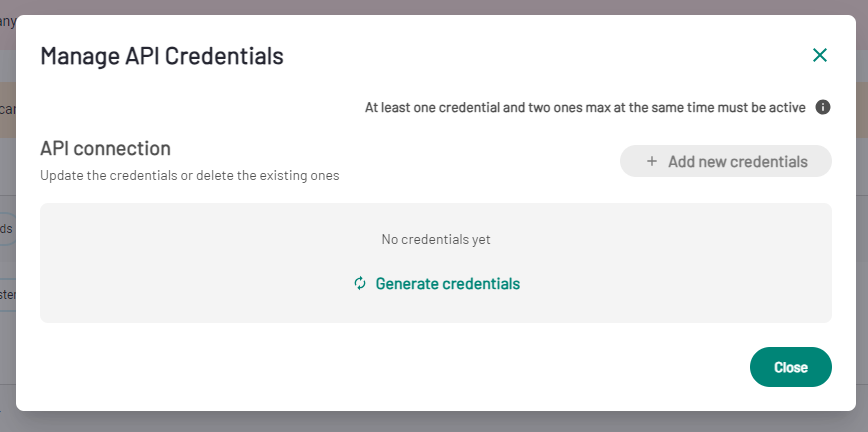Click the Manage API Credentials title

[162, 56]
